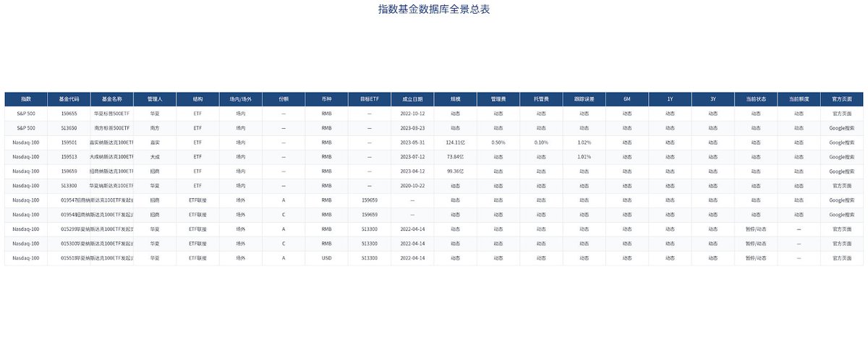Click the 1Y column header
Image resolution: width=868 pixels, height=340 pixels.
point(670,99)
